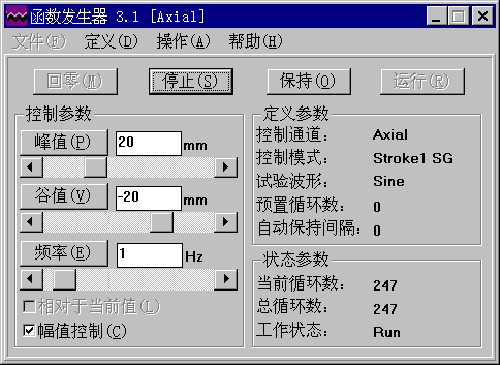Image resolution: width=500 pixels, height=365 pixels.
Task: Click the 运行(R) run button
Action: pos(422,82)
